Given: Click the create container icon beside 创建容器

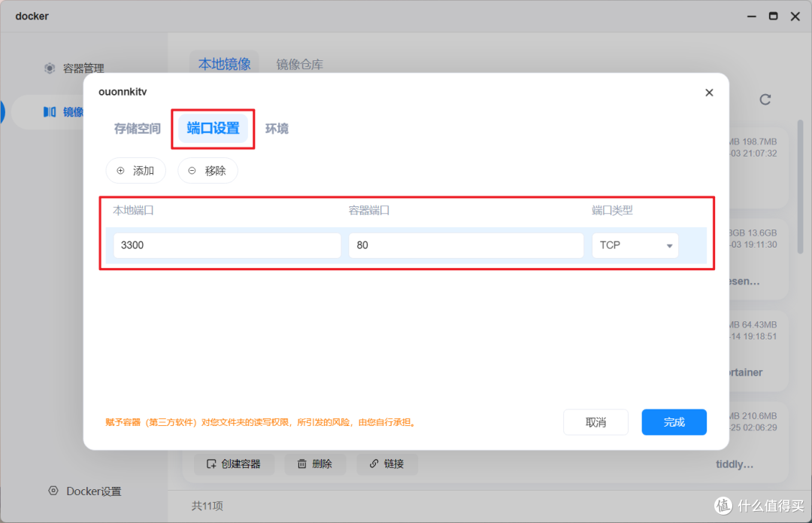Looking at the screenshot, I should (x=211, y=464).
